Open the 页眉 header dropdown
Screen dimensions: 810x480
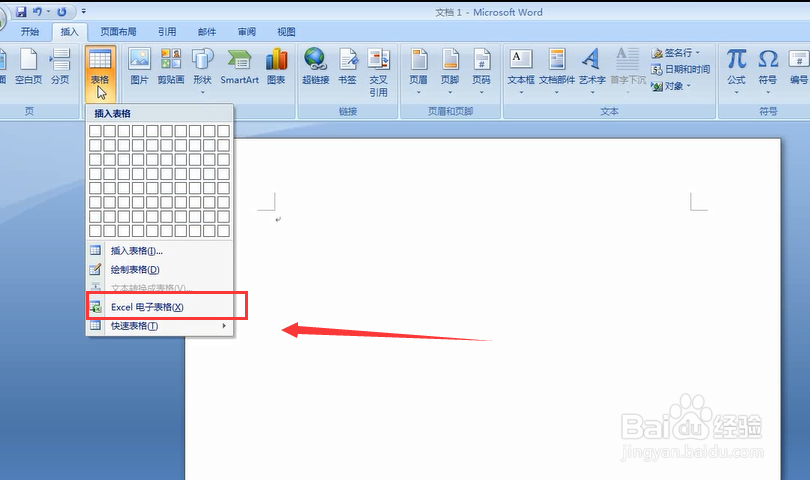418,71
